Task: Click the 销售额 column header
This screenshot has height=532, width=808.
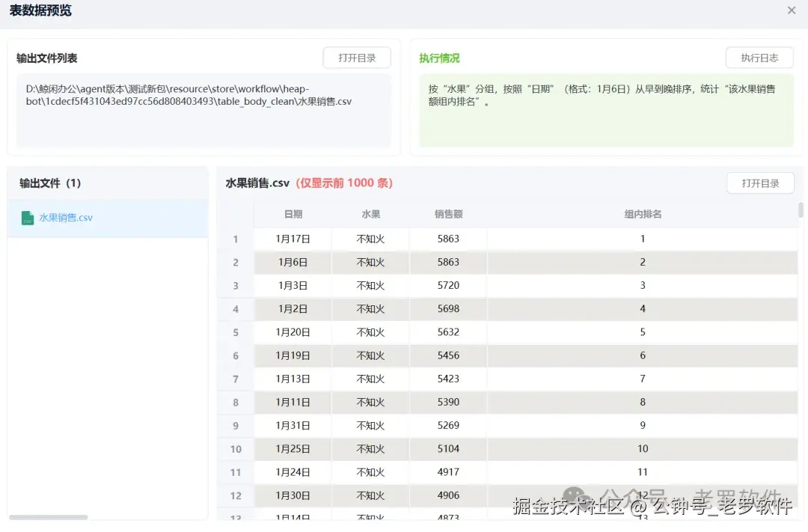Action: 448,214
